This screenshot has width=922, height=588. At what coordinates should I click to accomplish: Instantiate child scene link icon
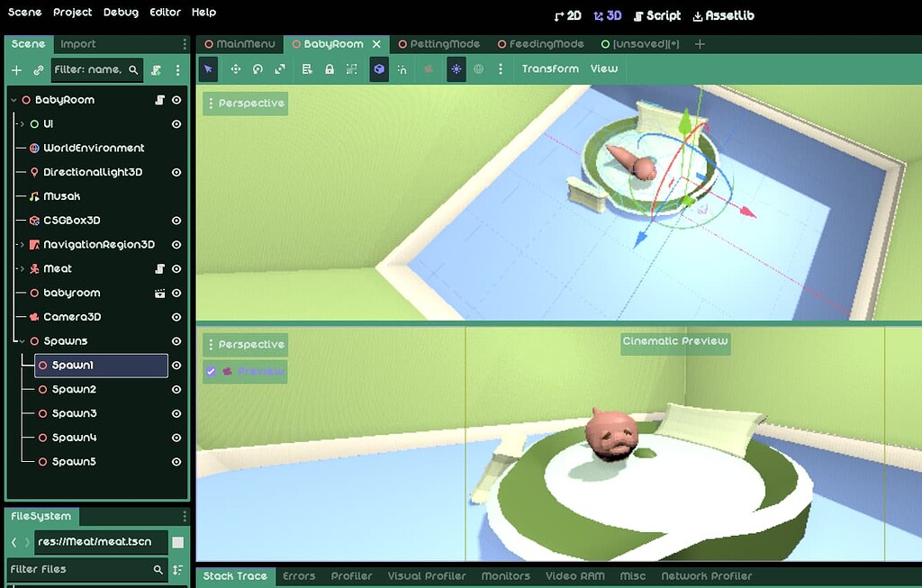tap(38, 70)
